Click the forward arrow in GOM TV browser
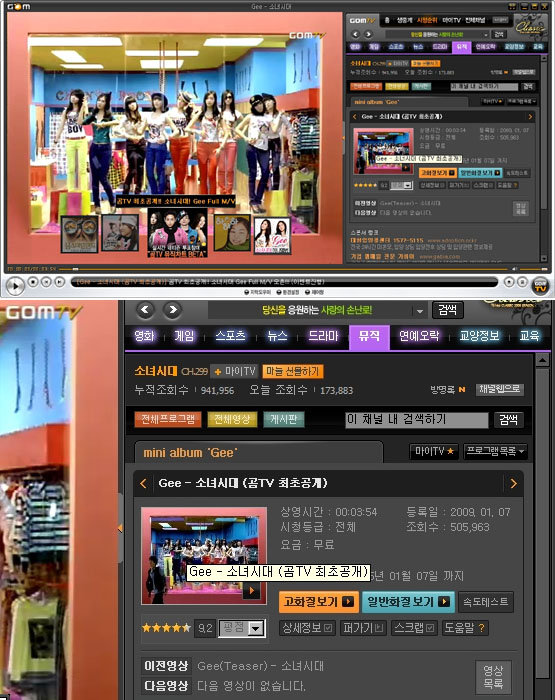 click(x=172, y=310)
